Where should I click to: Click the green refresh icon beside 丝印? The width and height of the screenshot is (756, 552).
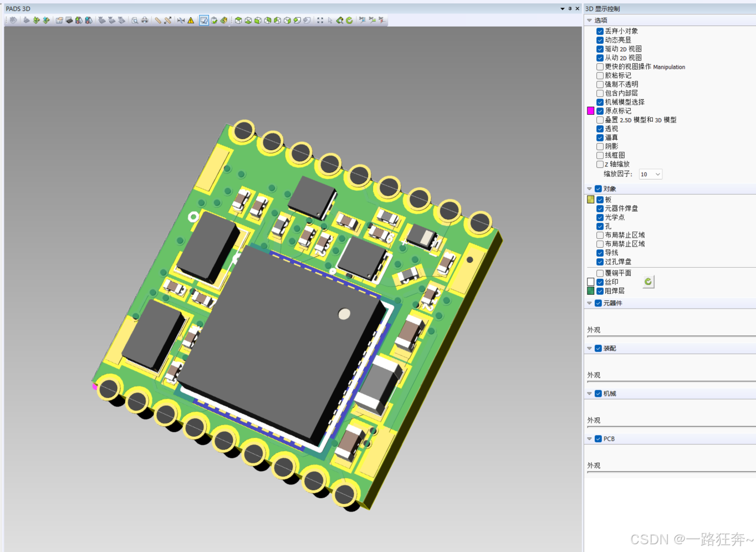pyautogui.click(x=648, y=282)
